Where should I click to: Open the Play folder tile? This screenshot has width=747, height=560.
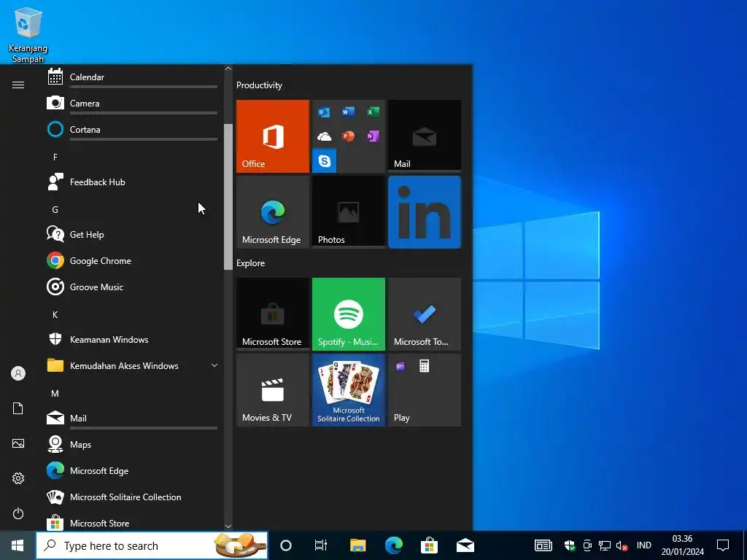425,390
